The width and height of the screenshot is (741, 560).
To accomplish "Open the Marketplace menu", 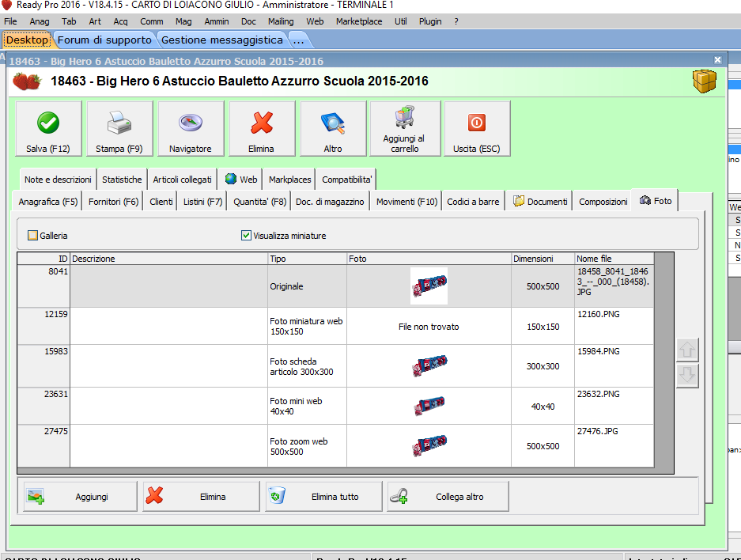I will tap(359, 21).
